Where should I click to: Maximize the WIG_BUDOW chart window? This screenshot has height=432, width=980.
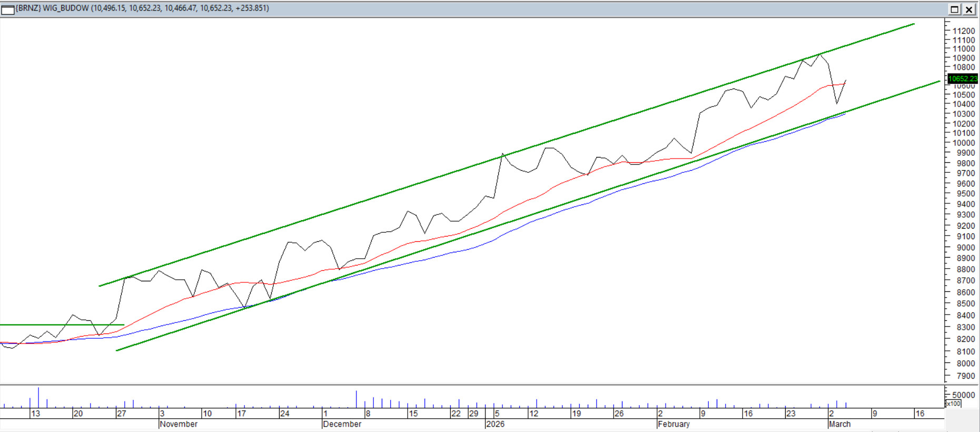point(954,9)
